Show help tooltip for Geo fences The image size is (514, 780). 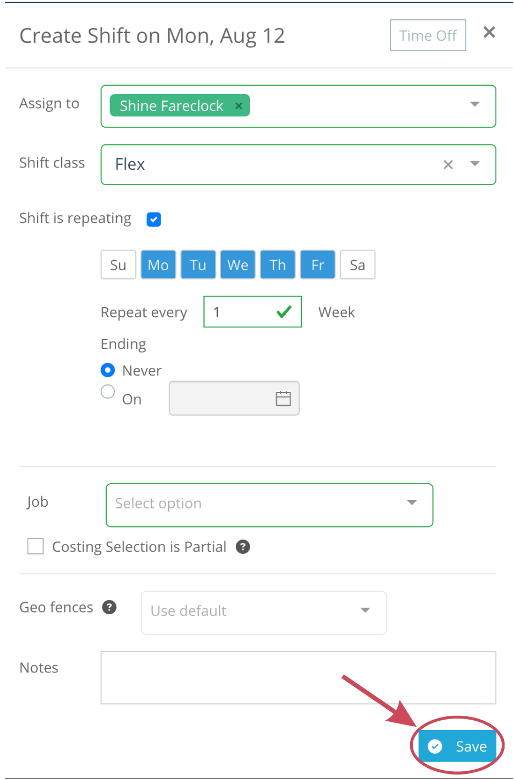(x=109, y=607)
